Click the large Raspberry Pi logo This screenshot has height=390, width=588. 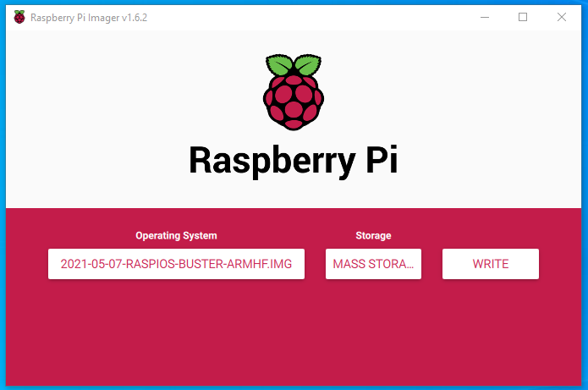point(294,92)
